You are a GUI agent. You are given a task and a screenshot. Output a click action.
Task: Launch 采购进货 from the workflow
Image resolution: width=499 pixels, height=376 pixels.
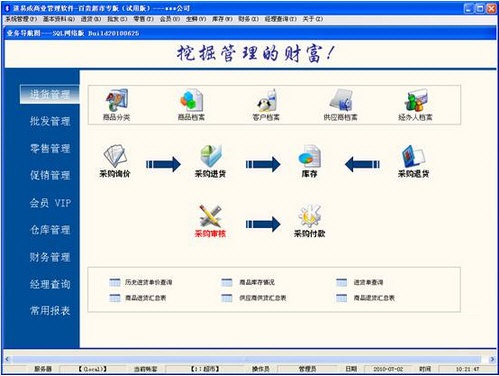click(210, 161)
